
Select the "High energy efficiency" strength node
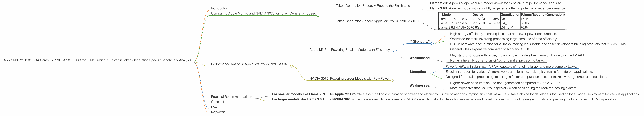502,34
